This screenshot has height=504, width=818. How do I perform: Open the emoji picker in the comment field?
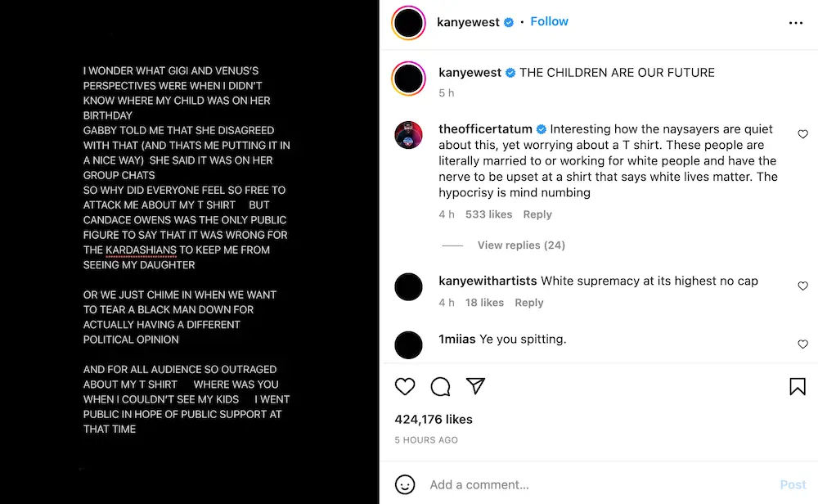pyautogui.click(x=404, y=484)
